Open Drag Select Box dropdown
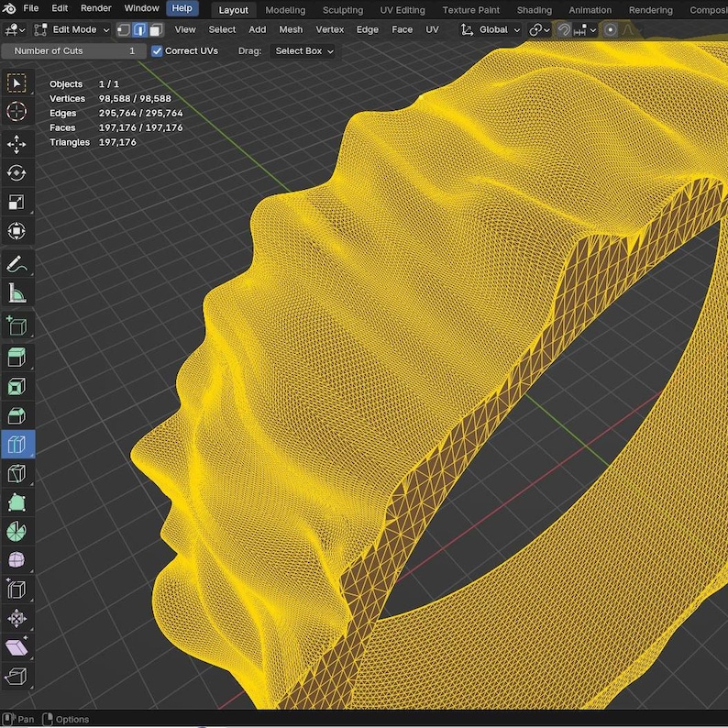The width and height of the screenshot is (728, 728). coord(303,51)
